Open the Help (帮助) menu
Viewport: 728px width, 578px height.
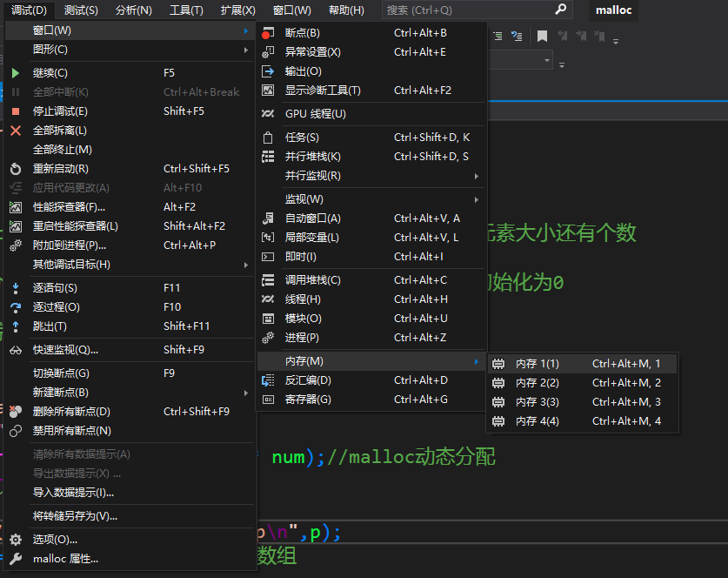[346, 10]
